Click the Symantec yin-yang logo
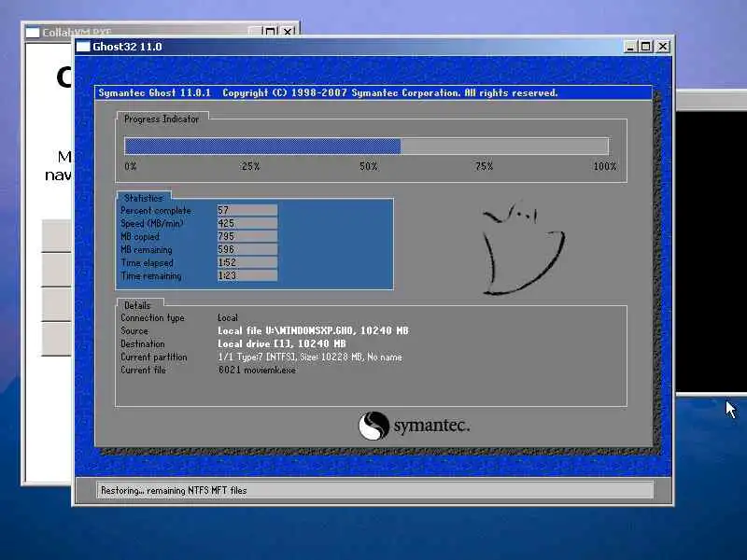This screenshot has width=747, height=560. tap(373, 426)
